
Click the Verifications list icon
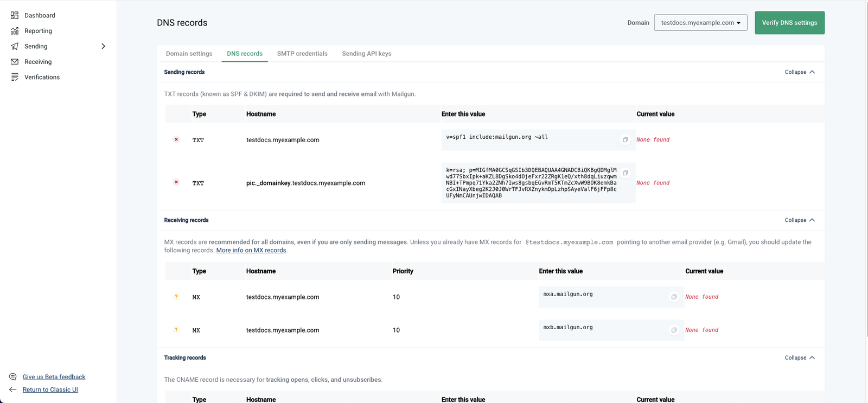pyautogui.click(x=15, y=77)
